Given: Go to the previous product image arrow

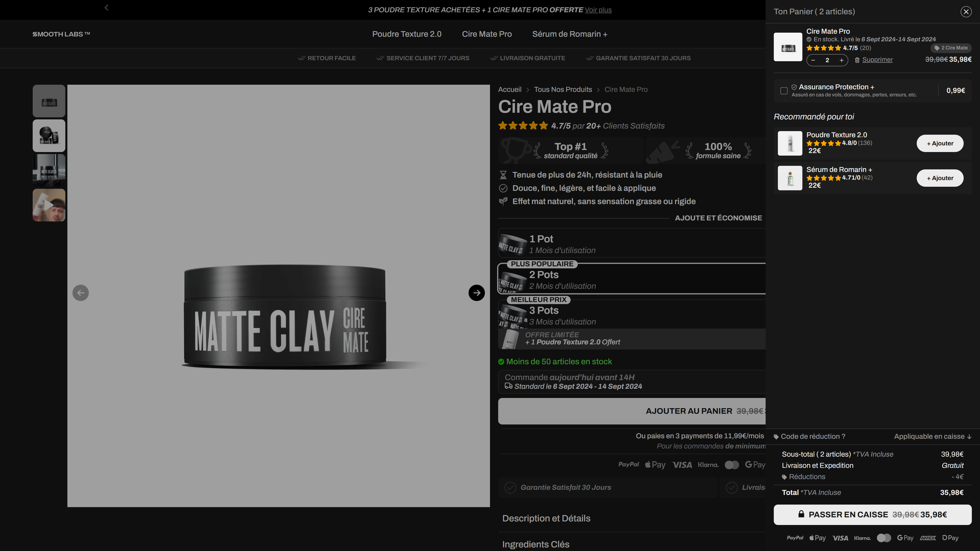Looking at the screenshot, I should click(81, 293).
